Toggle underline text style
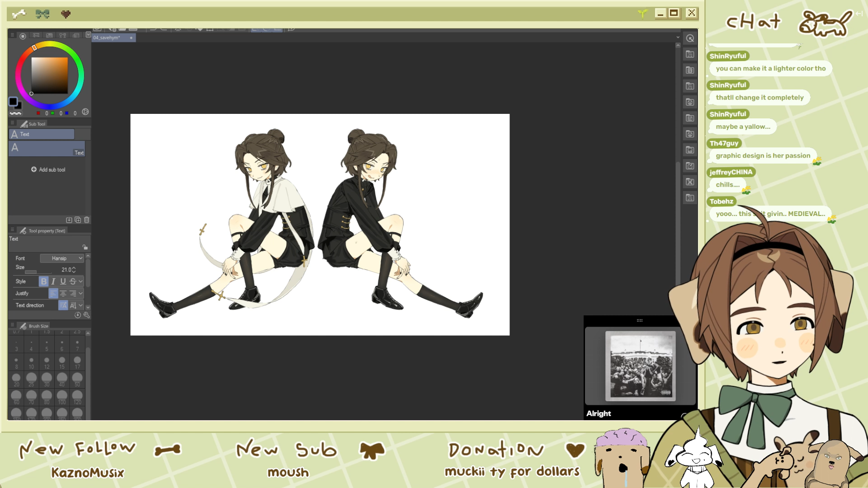 pos(63,282)
